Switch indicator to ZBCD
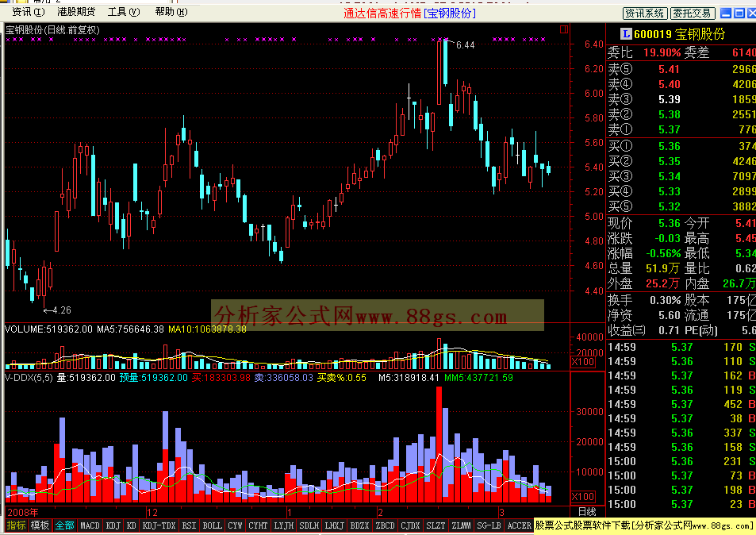 [x=386, y=525]
